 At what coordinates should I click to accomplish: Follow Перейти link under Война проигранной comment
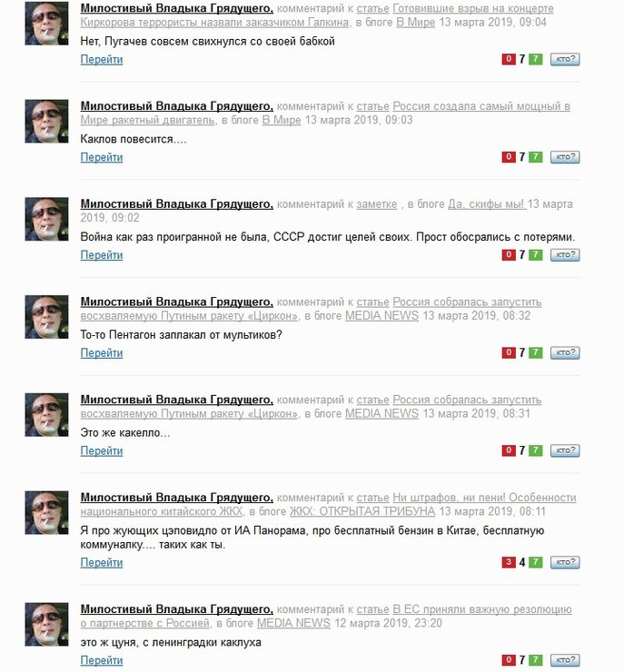[x=102, y=255]
